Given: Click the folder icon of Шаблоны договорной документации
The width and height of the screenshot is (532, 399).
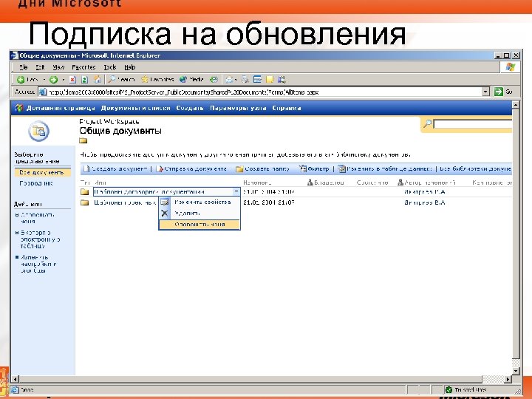Looking at the screenshot, I should point(85,192).
